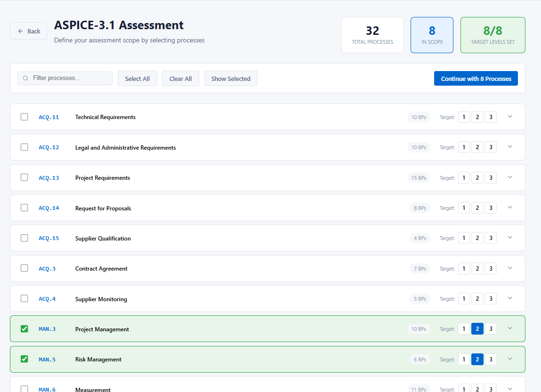This screenshot has height=392, width=541.
Task: Click the 8 In Scope card
Action: 432,35
